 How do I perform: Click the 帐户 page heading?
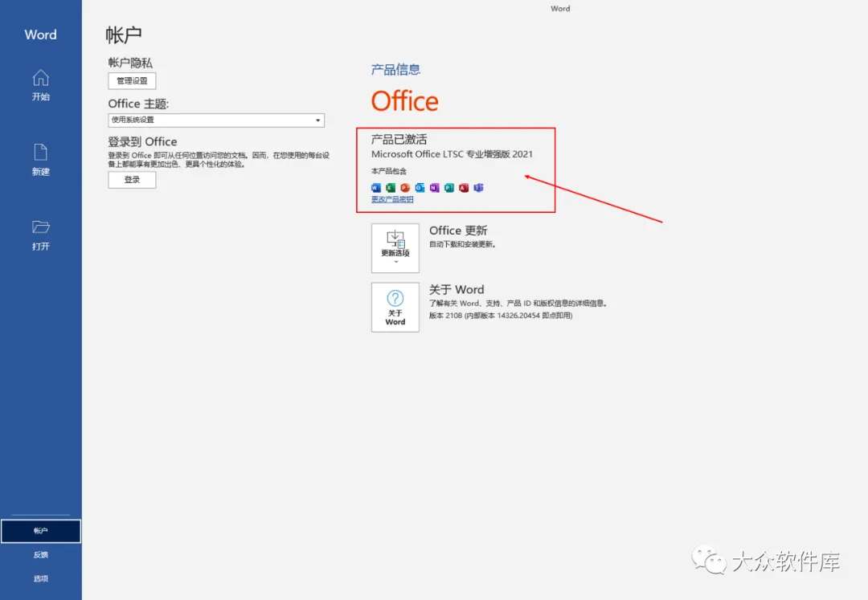tap(124, 35)
